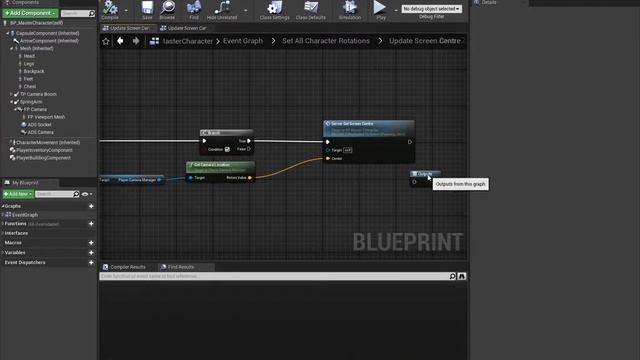Select the Get Camera Location node header
Viewport: 640px width, 360px height.
coord(220,167)
